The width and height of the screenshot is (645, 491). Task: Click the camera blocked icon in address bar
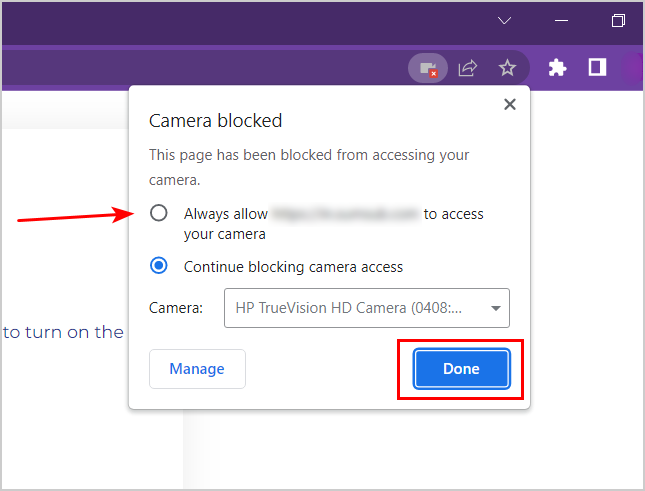point(428,68)
